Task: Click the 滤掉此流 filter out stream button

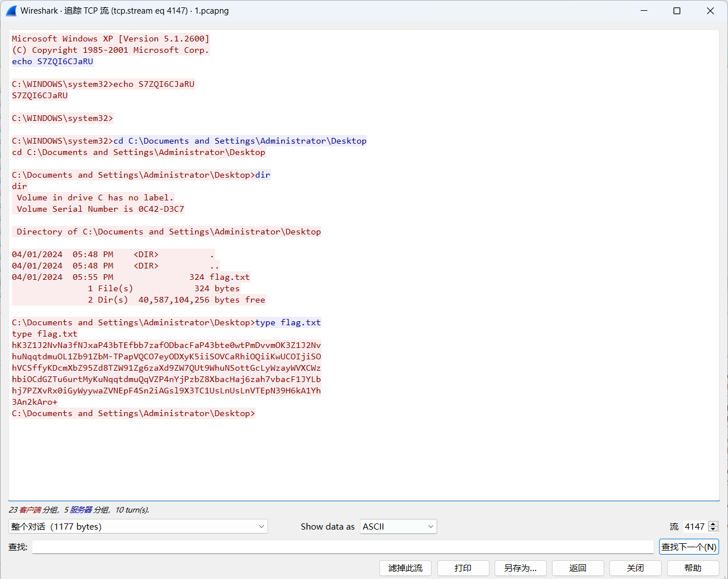Action: coord(405,568)
